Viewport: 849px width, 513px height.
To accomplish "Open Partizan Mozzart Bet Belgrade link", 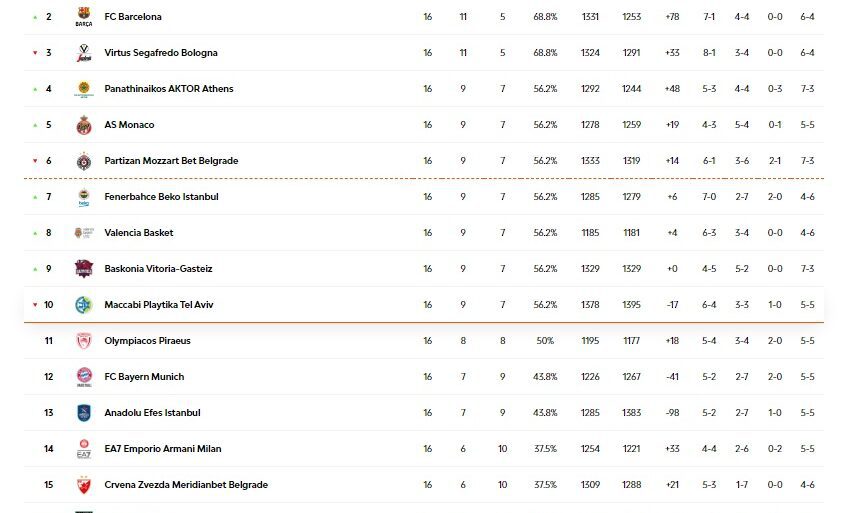I will [x=171, y=161].
